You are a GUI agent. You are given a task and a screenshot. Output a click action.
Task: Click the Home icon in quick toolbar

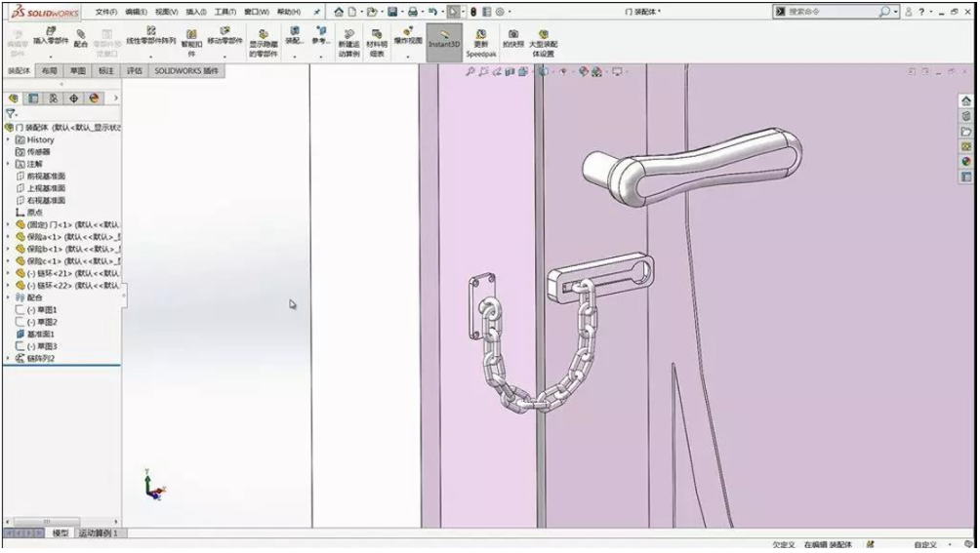[338, 12]
